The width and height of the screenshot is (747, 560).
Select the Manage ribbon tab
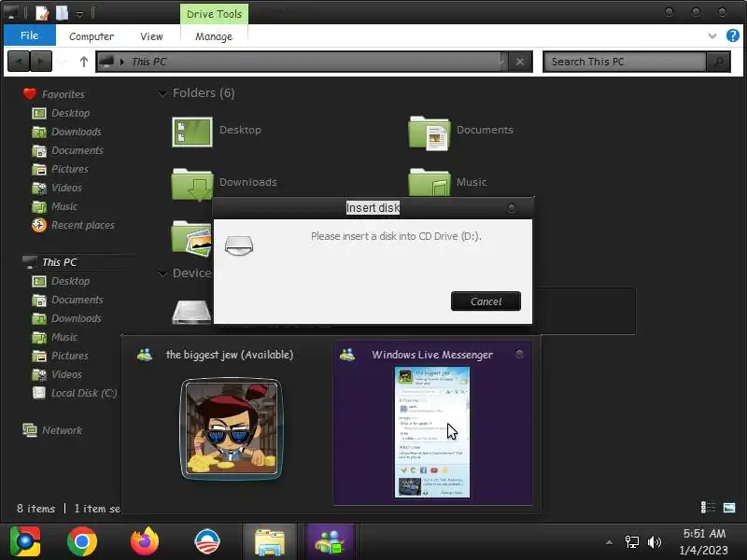[x=214, y=36]
